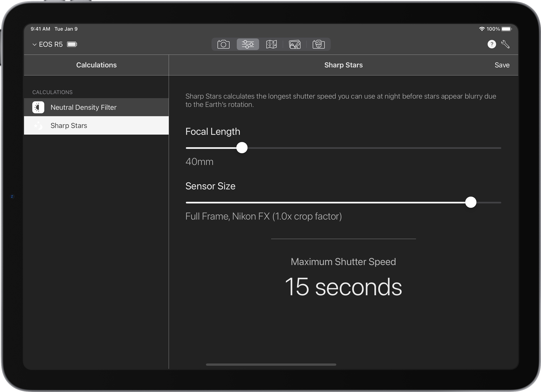The height and width of the screenshot is (392, 541).
Task: Open the help question mark icon
Action: [492, 44]
